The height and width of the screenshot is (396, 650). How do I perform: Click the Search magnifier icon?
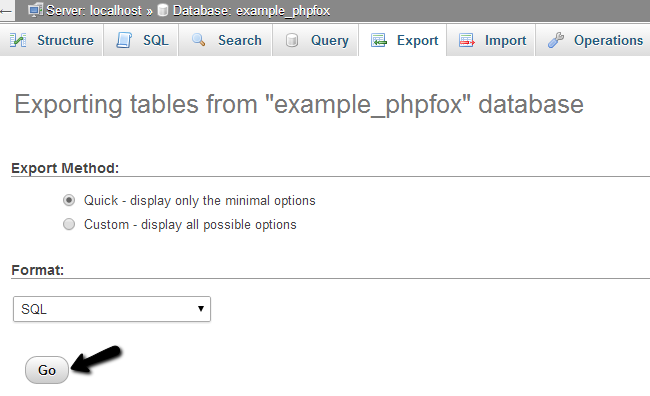point(199,40)
